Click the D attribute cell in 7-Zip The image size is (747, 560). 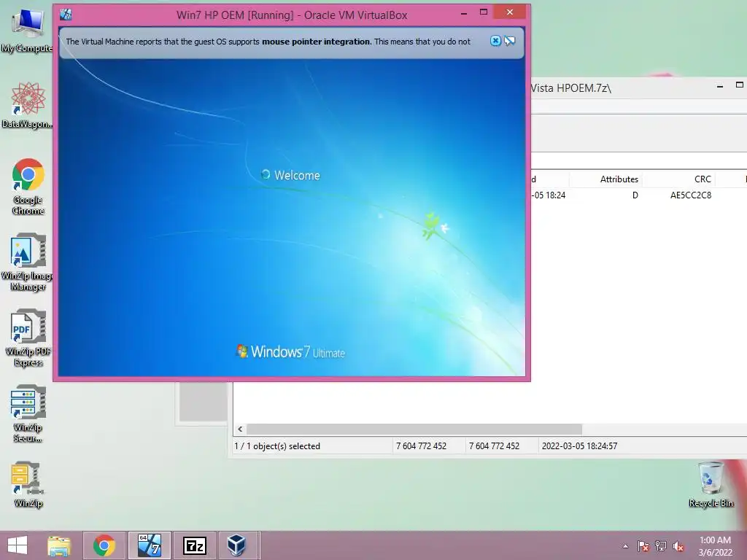pyautogui.click(x=635, y=195)
